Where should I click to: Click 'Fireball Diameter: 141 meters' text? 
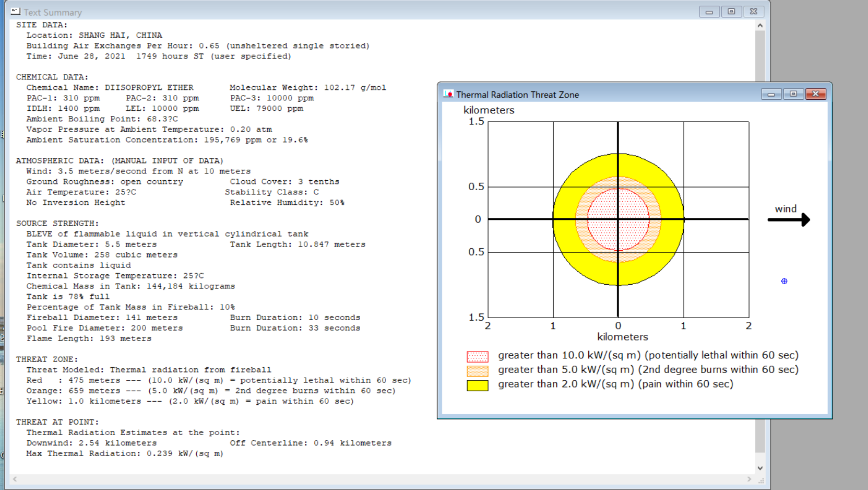(102, 318)
